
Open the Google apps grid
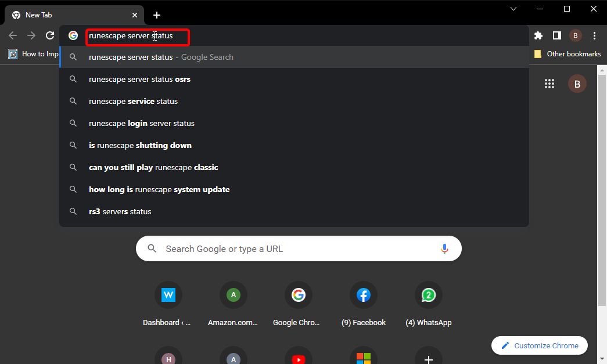pyautogui.click(x=549, y=84)
